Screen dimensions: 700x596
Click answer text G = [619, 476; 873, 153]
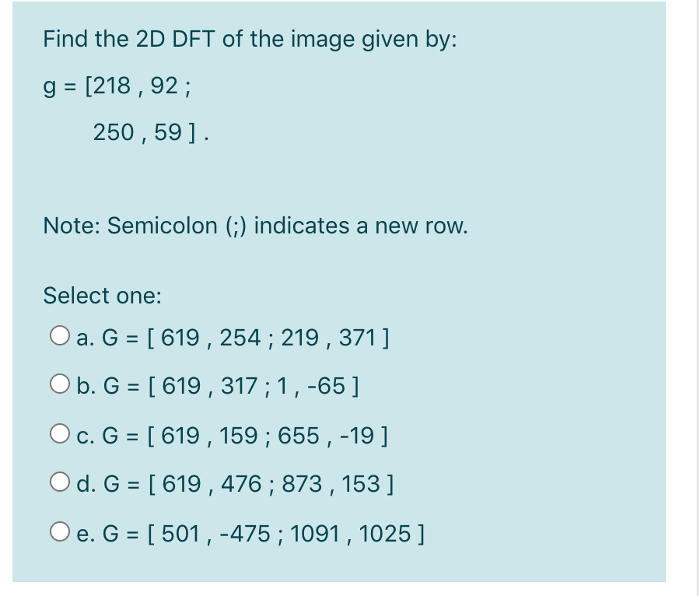[233, 484]
